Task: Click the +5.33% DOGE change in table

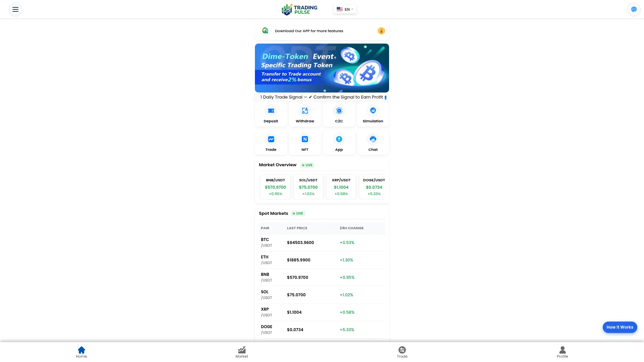Action: click(347, 330)
